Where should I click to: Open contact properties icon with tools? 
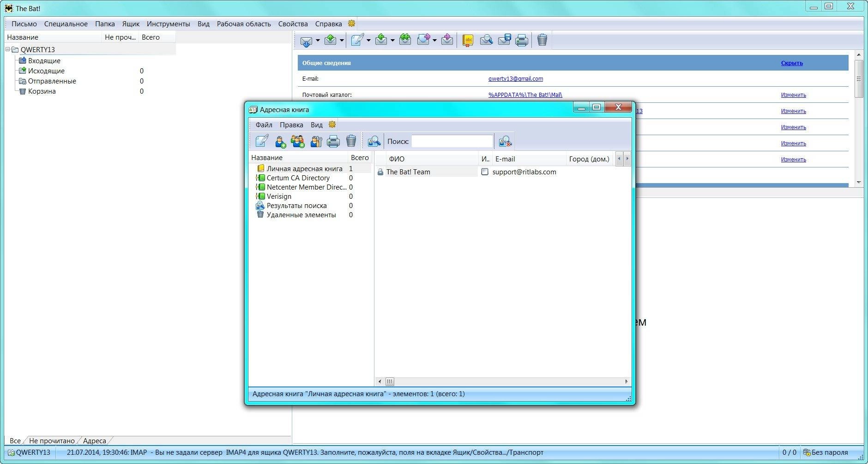[316, 141]
